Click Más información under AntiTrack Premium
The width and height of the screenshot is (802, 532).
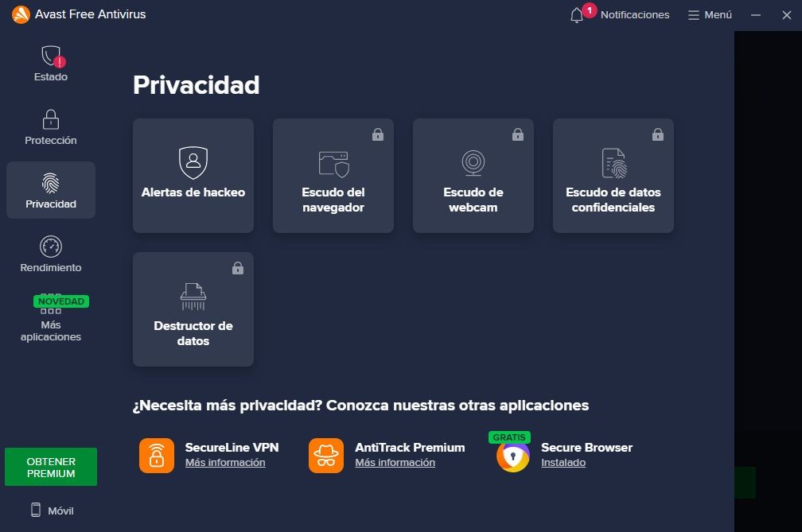395,463
